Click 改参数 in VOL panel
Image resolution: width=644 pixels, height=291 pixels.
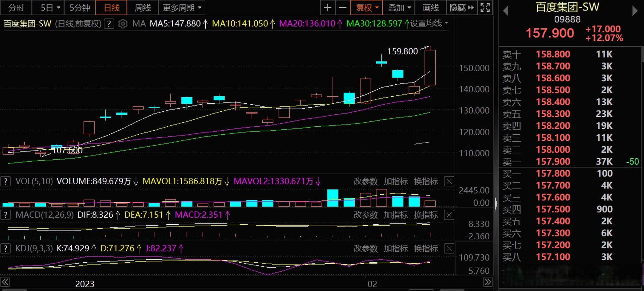tap(366, 181)
